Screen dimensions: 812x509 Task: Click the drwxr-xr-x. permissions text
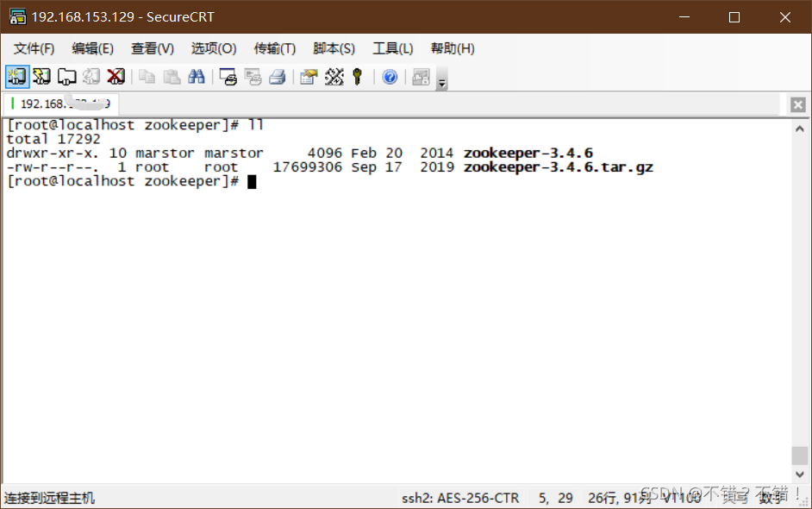point(52,154)
